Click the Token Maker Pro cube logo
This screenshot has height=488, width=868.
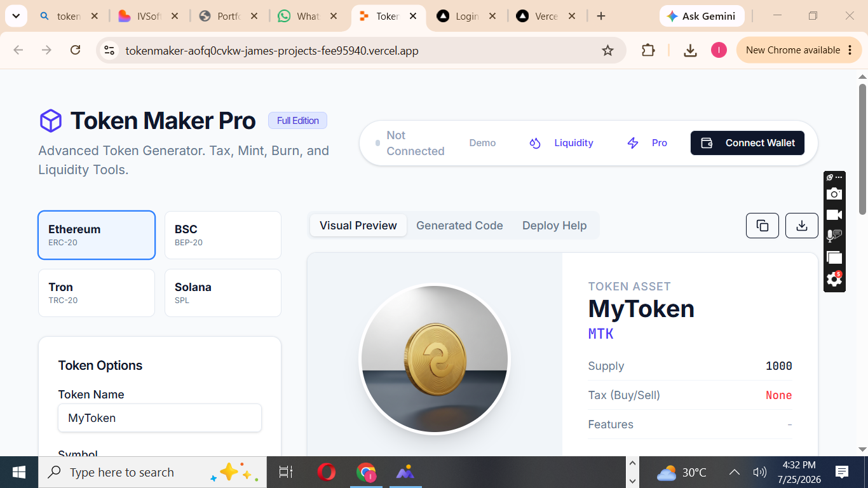pos(51,121)
